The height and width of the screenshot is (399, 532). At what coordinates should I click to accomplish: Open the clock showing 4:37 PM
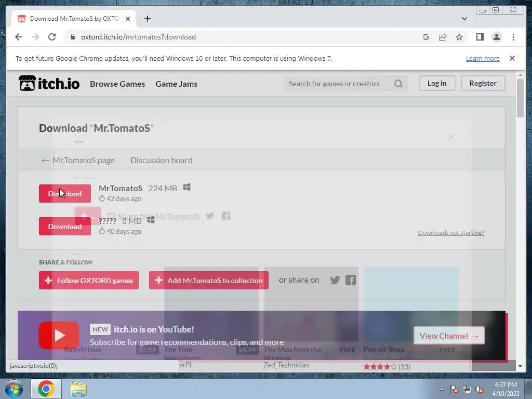coord(506,389)
